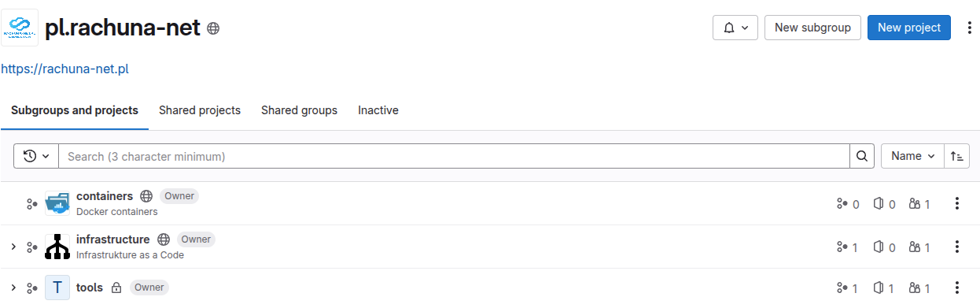Focus the group search input field

pos(455,156)
